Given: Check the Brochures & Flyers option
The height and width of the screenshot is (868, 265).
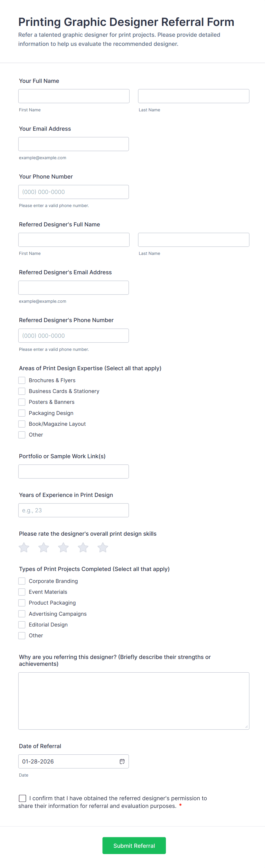Looking at the screenshot, I should pos(22,380).
